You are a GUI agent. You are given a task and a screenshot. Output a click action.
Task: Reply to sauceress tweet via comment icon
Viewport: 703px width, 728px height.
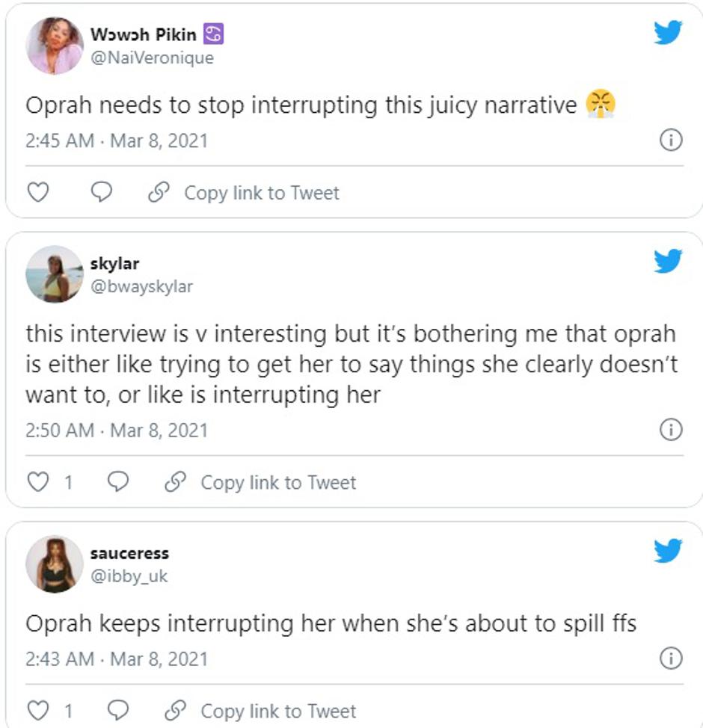117,711
